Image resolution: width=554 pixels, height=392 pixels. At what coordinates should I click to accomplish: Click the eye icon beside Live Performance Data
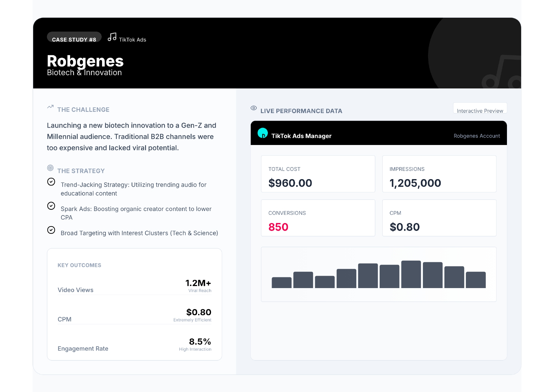[254, 108]
